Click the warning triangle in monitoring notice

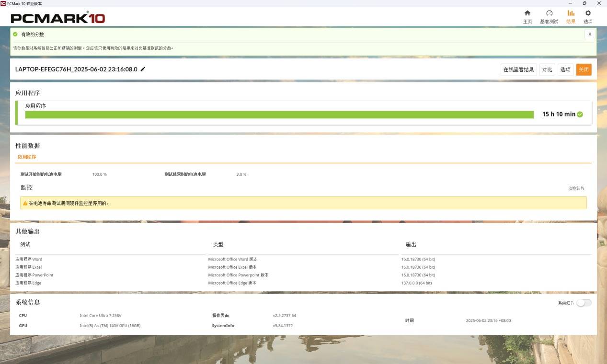coord(25,203)
